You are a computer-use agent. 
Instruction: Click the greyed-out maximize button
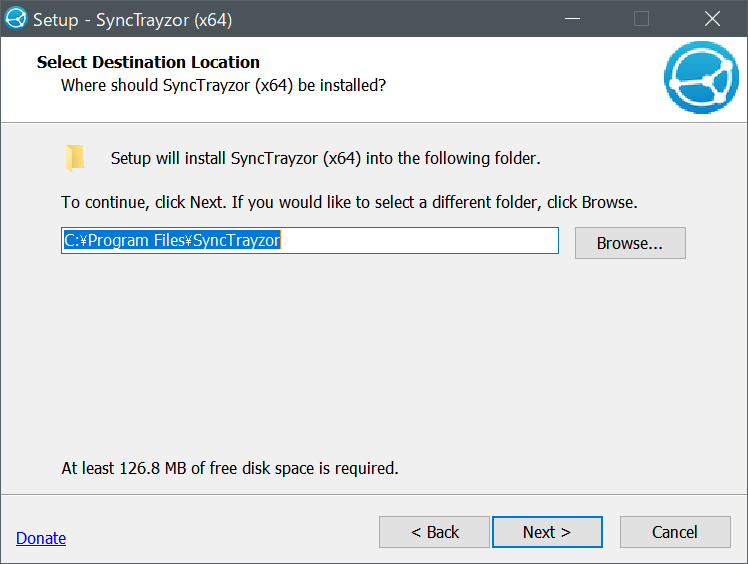[641, 18]
